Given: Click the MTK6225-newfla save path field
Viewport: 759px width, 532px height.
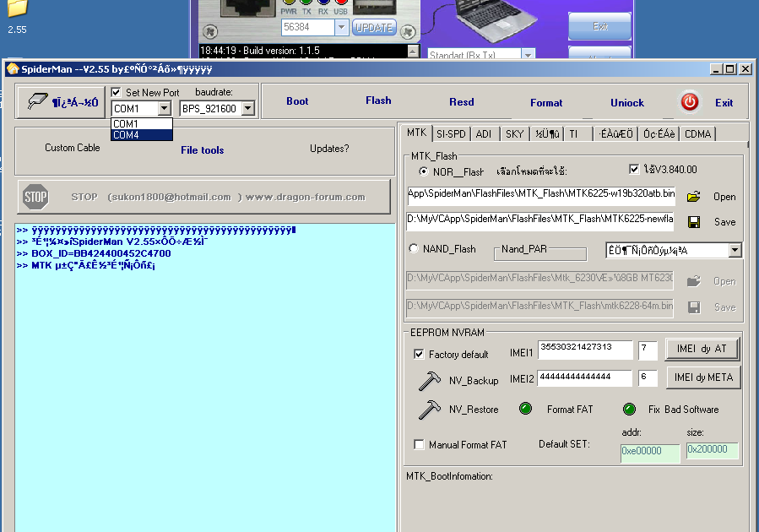Looking at the screenshot, I should pyautogui.click(x=539, y=220).
